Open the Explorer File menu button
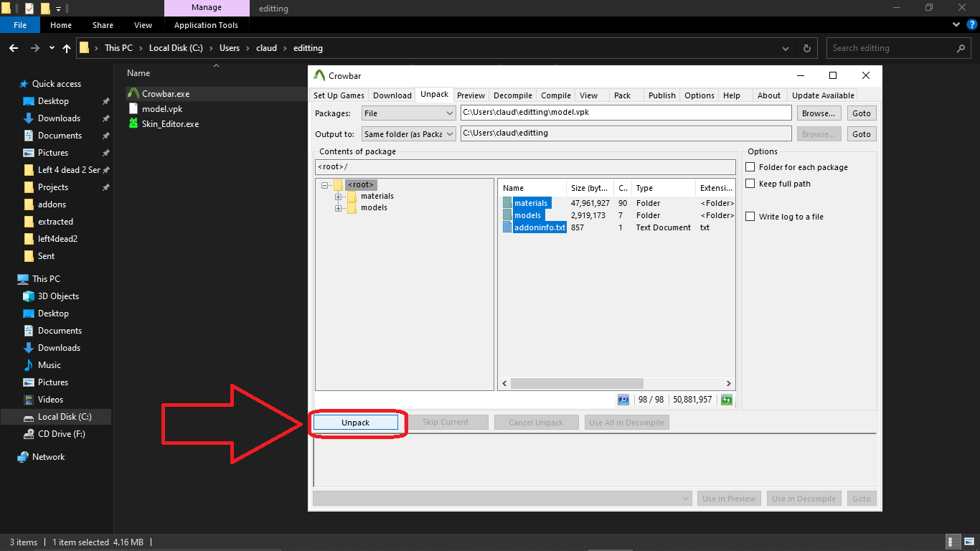 point(20,25)
